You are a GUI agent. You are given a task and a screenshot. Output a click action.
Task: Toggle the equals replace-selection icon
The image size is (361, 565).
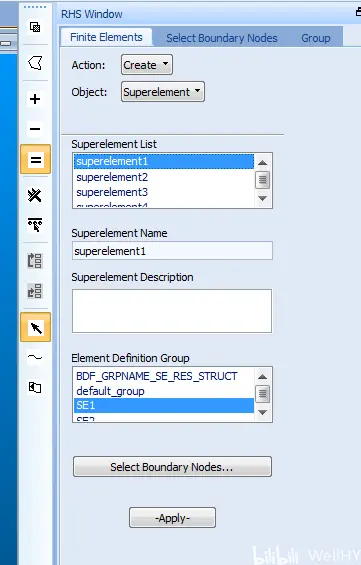click(35, 160)
